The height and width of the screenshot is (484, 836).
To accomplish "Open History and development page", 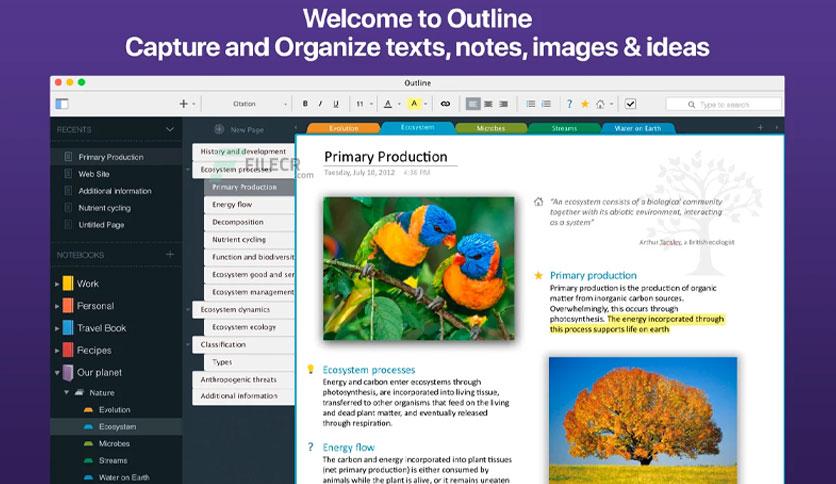I will pyautogui.click(x=243, y=151).
